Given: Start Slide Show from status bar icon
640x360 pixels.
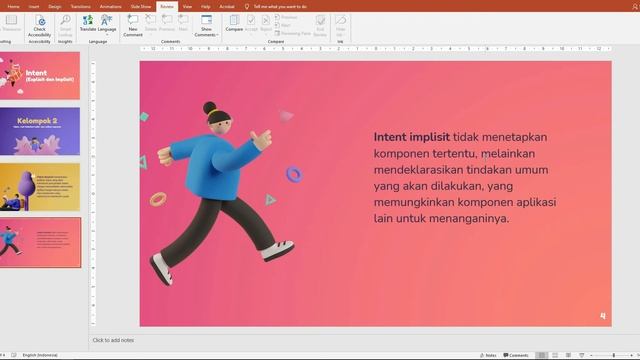Looking at the screenshot, I should coord(582,356).
